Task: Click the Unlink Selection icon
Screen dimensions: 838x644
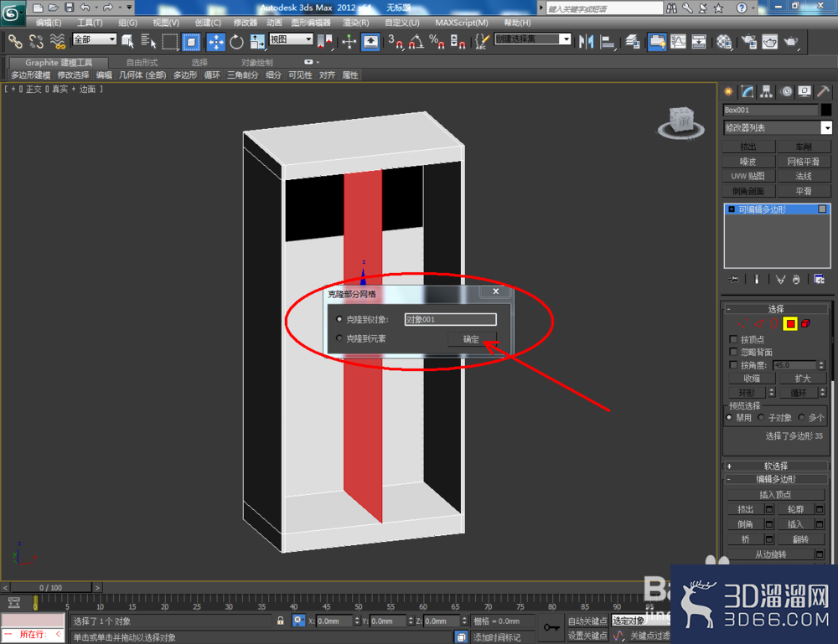Action: (36, 42)
